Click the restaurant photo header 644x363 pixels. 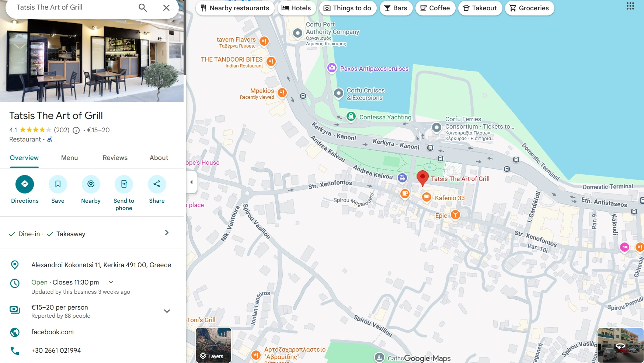(x=92, y=60)
